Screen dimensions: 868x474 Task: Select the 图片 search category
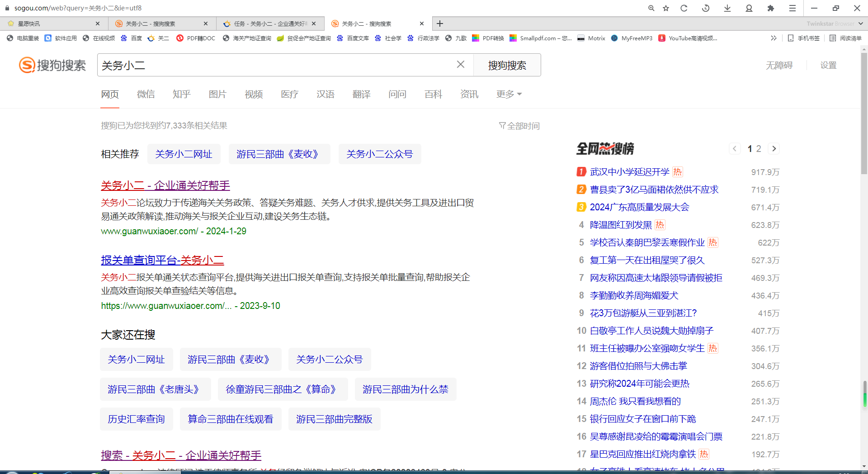pyautogui.click(x=217, y=94)
